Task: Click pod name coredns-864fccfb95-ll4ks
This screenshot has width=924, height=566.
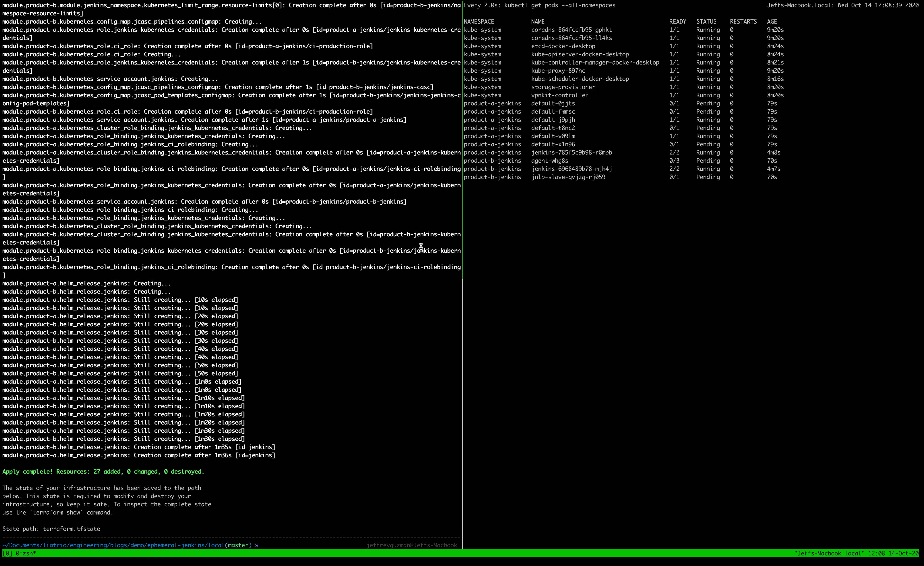Action: point(571,38)
